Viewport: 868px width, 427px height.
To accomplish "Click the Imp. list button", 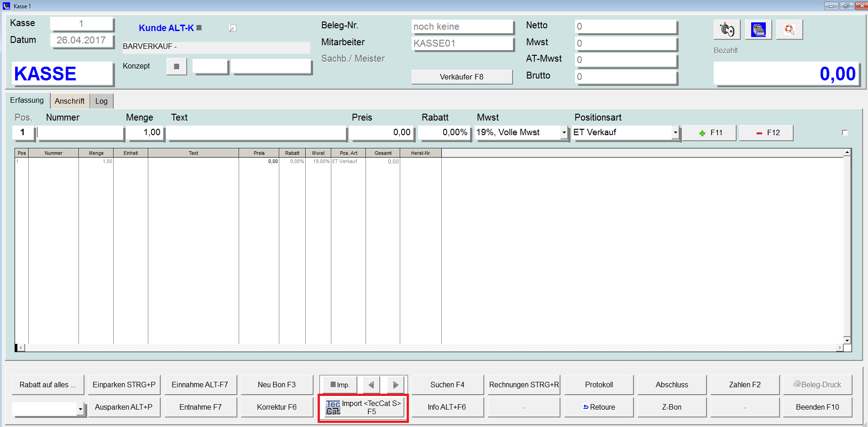I will pyautogui.click(x=339, y=385).
